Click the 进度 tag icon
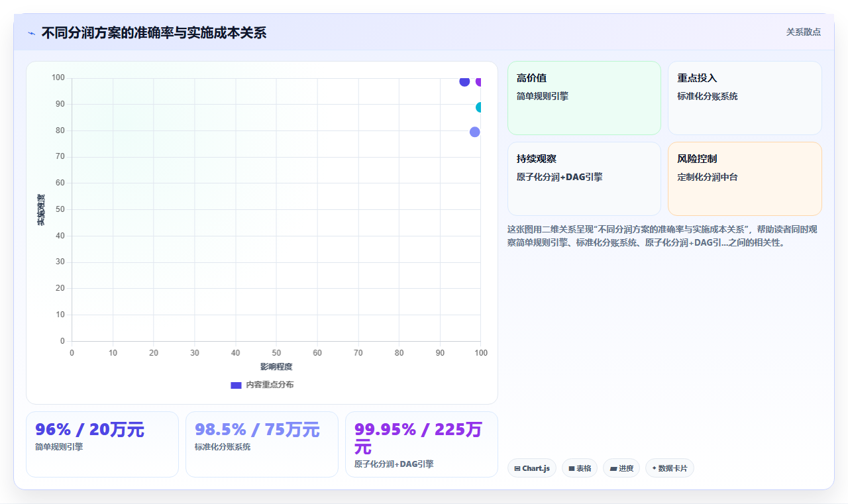Screen dimensions: 848x504 [613, 468]
